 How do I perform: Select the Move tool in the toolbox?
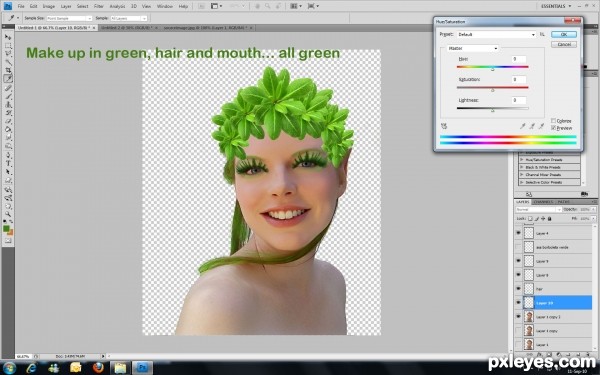[8, 37]
